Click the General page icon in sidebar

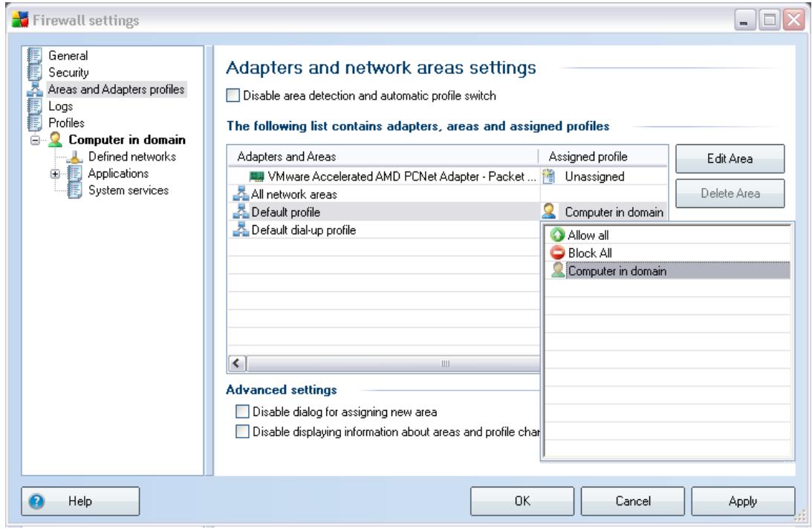[x=35, y=56]
